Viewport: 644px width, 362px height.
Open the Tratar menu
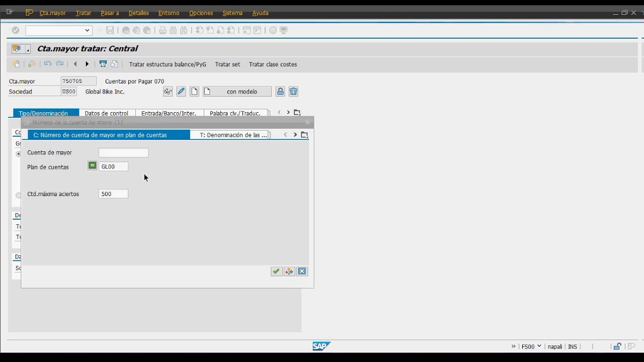tap(83, 13)
